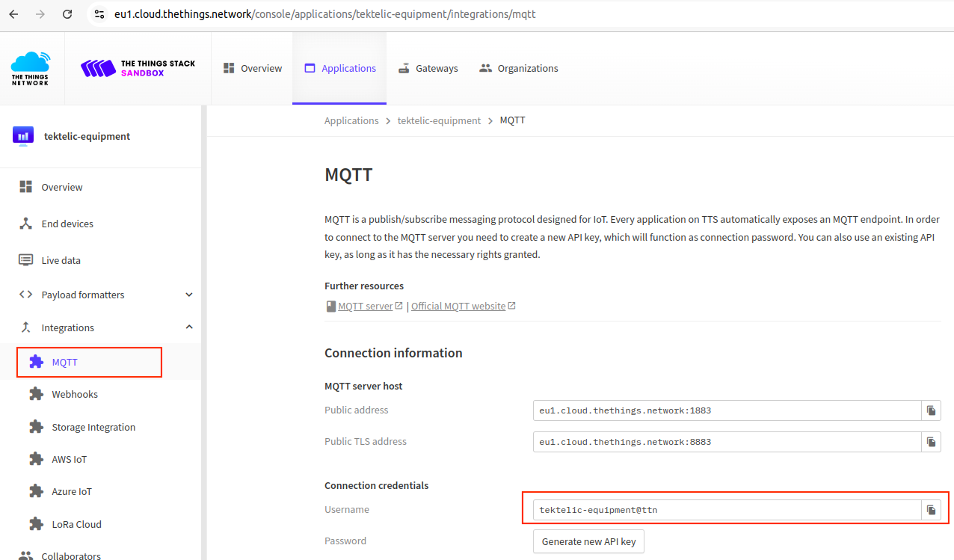
Task: Click Applications in the breadcrumb
Action: [351, 120]
